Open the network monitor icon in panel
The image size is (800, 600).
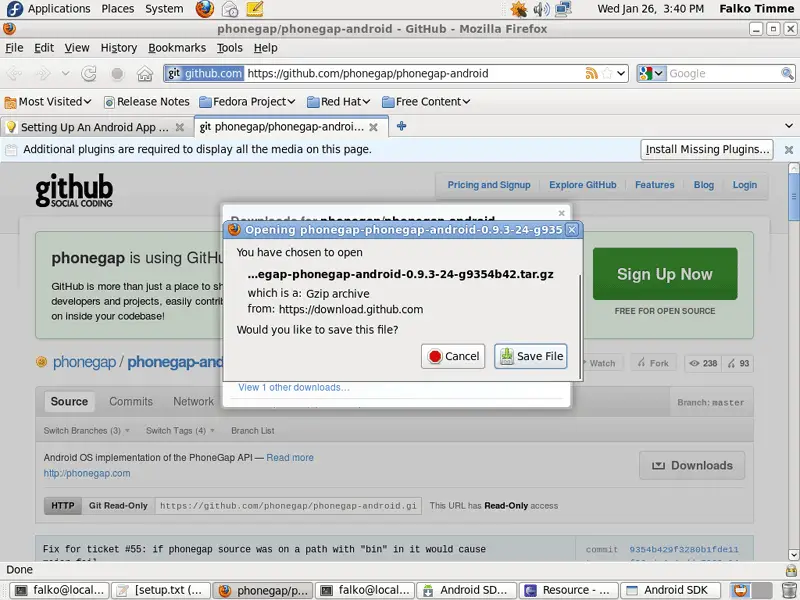click(563, 9)
